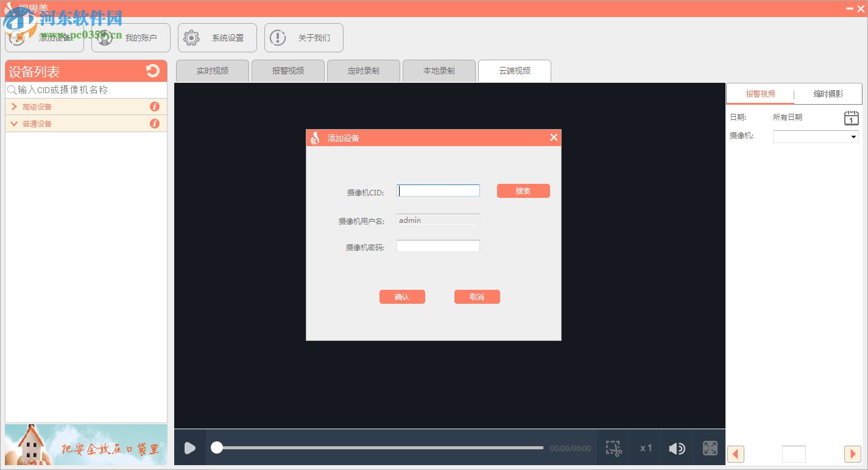Enter fullscreen video playback
The height and width of the screenshot is (470, 868).
[x=710, y=447]
